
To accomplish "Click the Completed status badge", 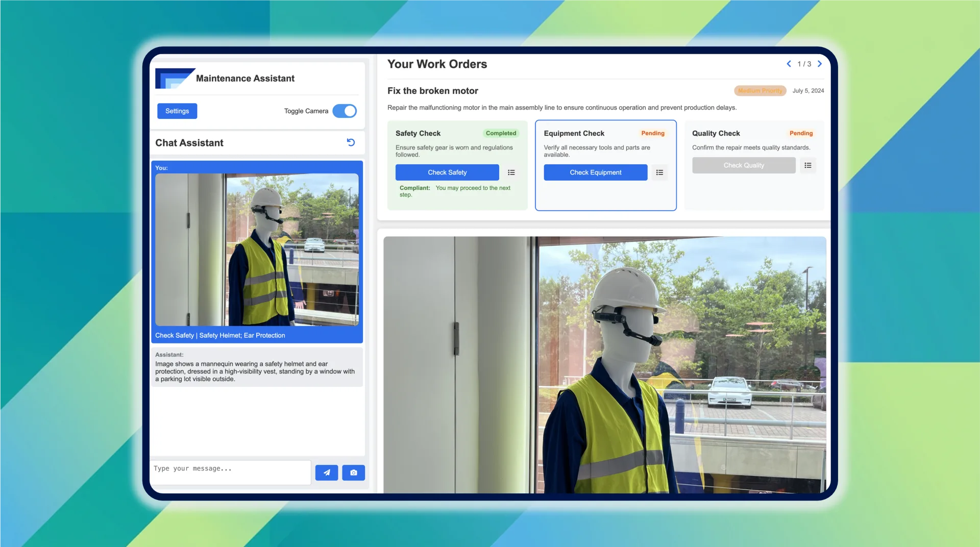I will [x=501, y=133].
